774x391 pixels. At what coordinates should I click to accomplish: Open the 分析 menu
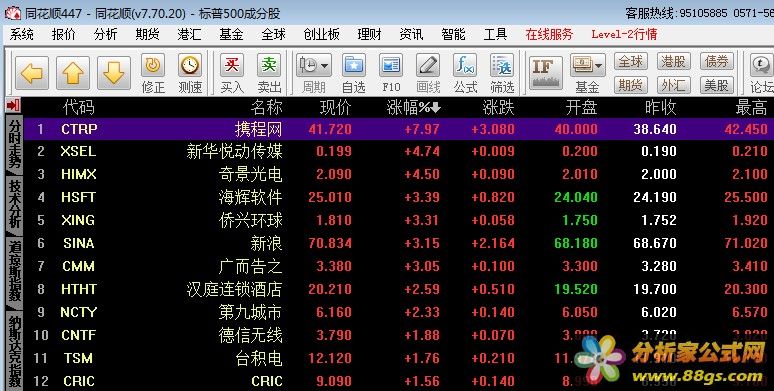(106, 35)
